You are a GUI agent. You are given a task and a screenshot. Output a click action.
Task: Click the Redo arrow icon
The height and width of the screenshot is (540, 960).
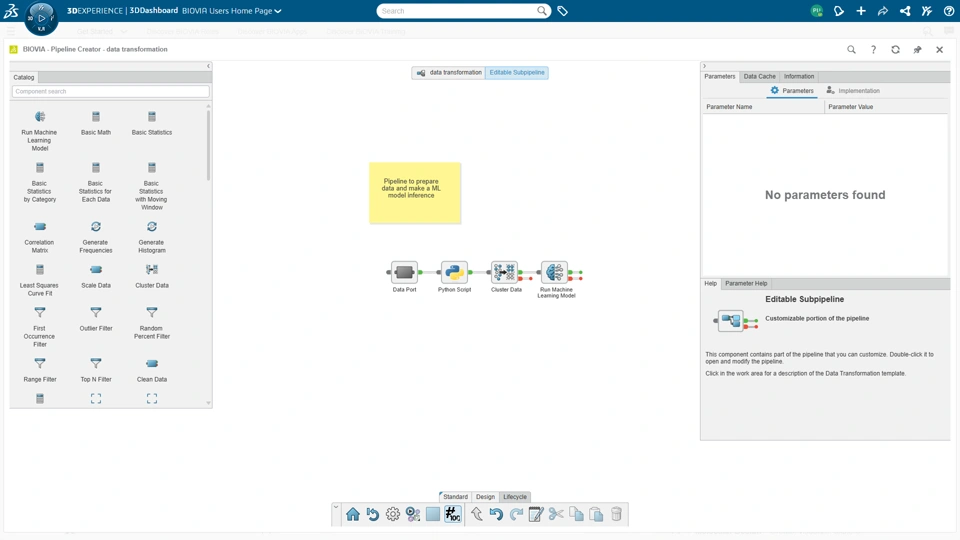pos(516,514)
